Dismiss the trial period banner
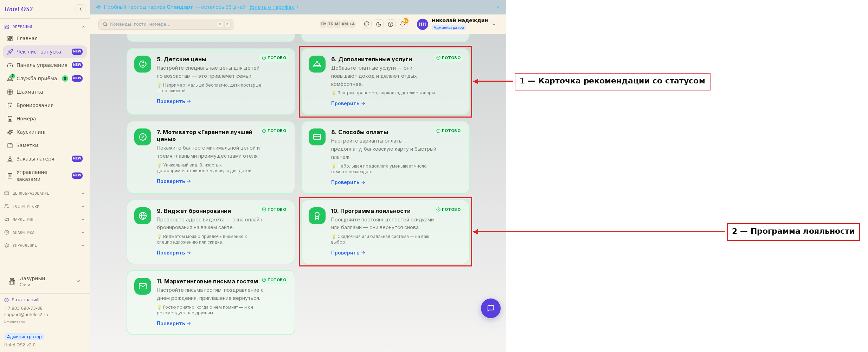Image resolution: width=868 pixels, height=352 pixels. tap(498, 7)
